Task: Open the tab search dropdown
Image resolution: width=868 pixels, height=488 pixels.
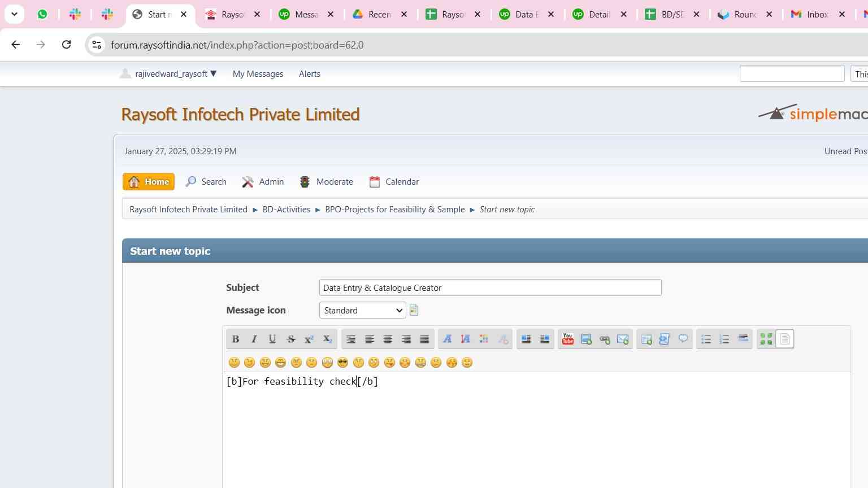Action: coord(14,14)
